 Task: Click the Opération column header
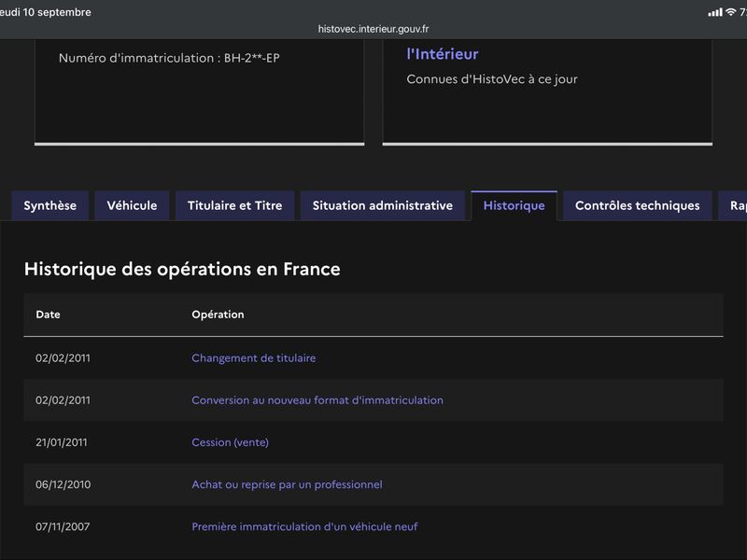[x=218, y=315]
